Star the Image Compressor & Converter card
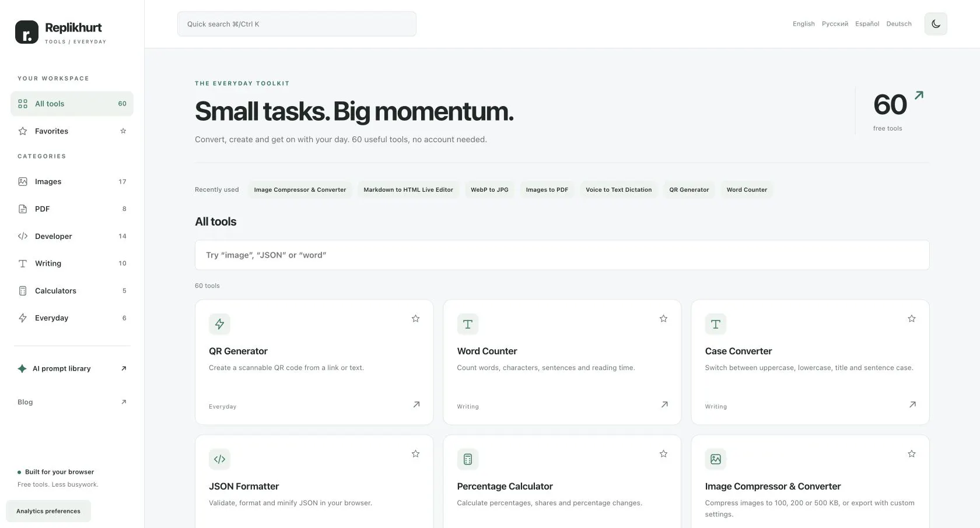Image resolution: width=980 pixels, height=528 pixels. [912, 454]
